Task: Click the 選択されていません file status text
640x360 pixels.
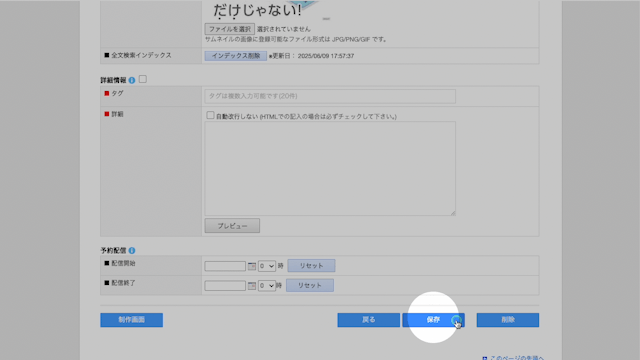Action: click(x=284, y=29)
